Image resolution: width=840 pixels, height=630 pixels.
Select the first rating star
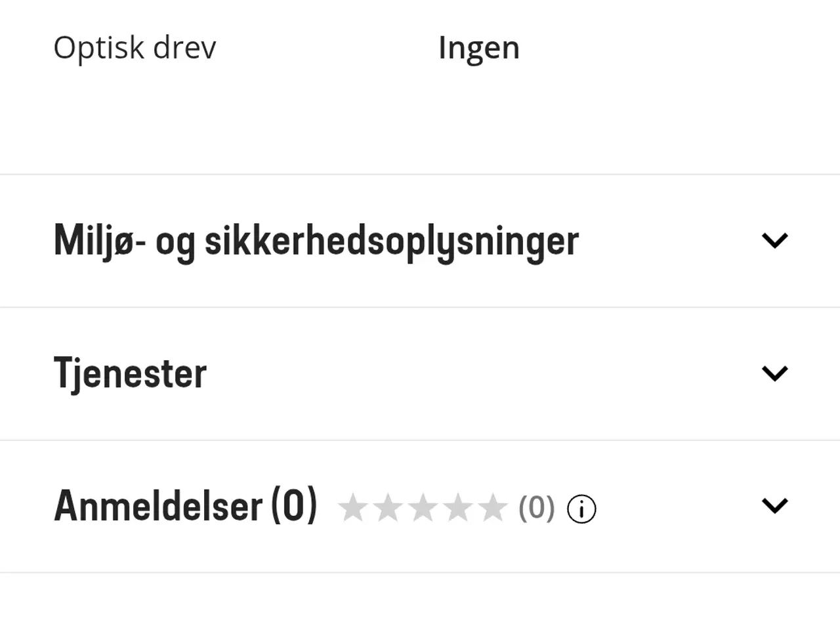point(353,508)
